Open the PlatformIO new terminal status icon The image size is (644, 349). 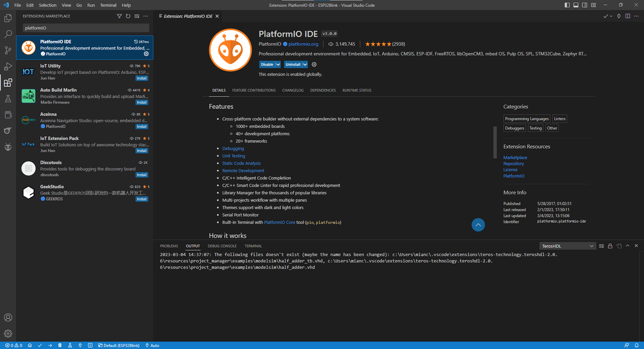tap(90, 345)
